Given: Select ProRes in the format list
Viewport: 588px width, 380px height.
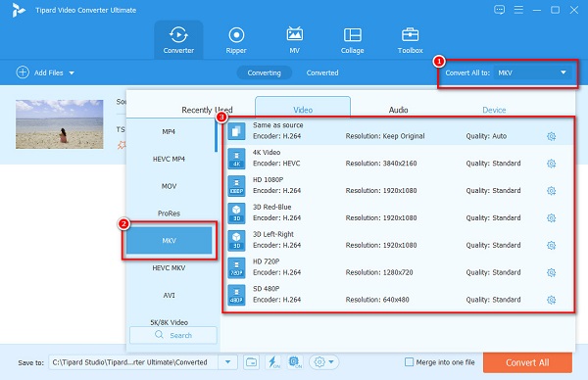Looking at the screenshot, I should [169, 214].
